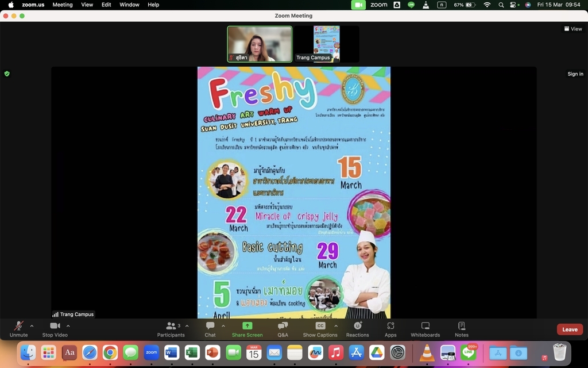Open the Window menu in menu bar
This screenshot has height=368, width=588.
(129, 5)
